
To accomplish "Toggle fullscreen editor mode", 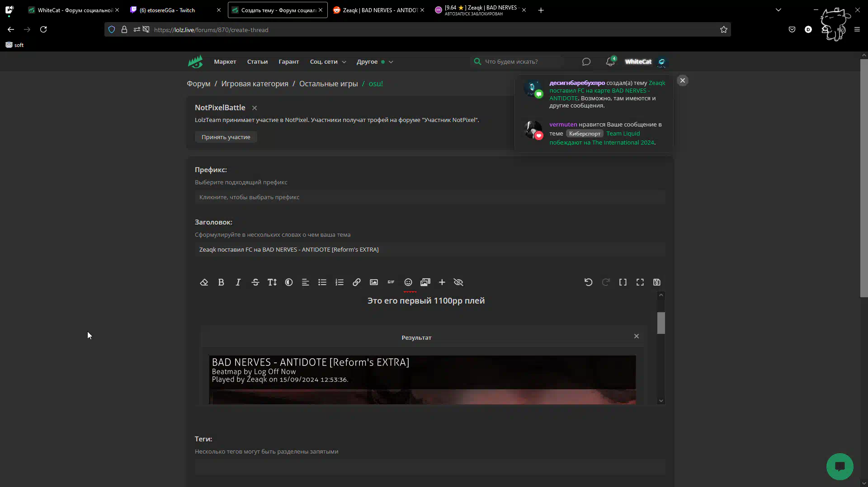I will [x=640, y=282].
